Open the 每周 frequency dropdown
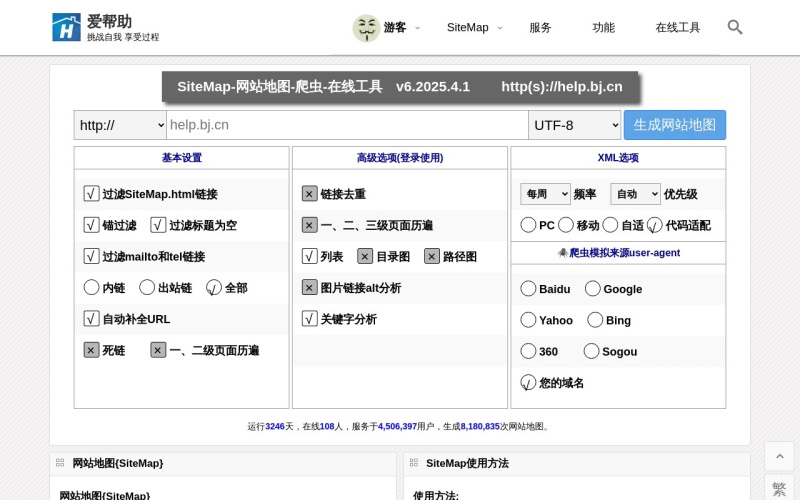 (x=545, y=194)
